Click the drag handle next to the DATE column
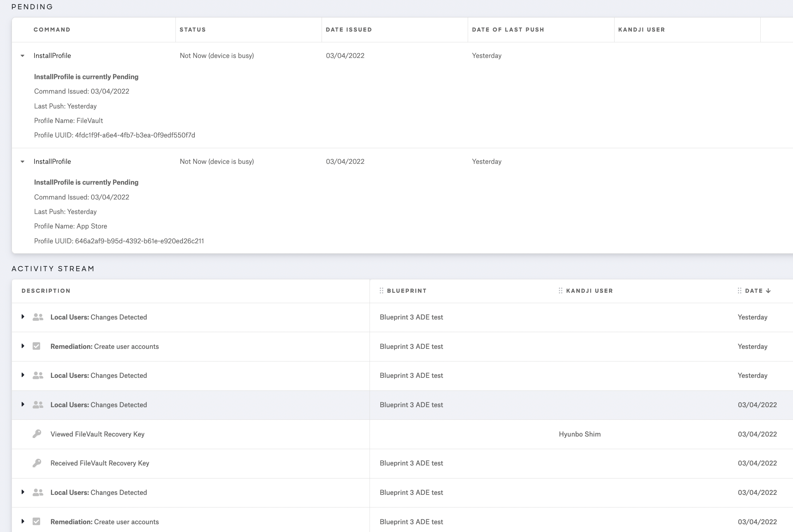 click(739, 291)
